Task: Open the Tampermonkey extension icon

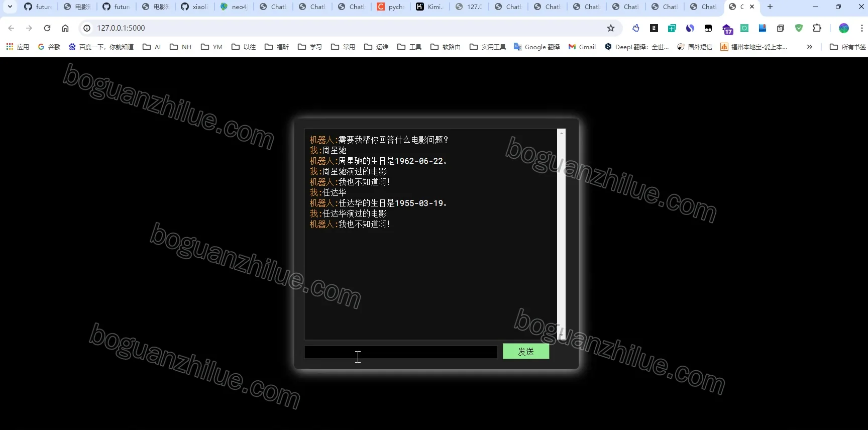Action: pos(708,28)
